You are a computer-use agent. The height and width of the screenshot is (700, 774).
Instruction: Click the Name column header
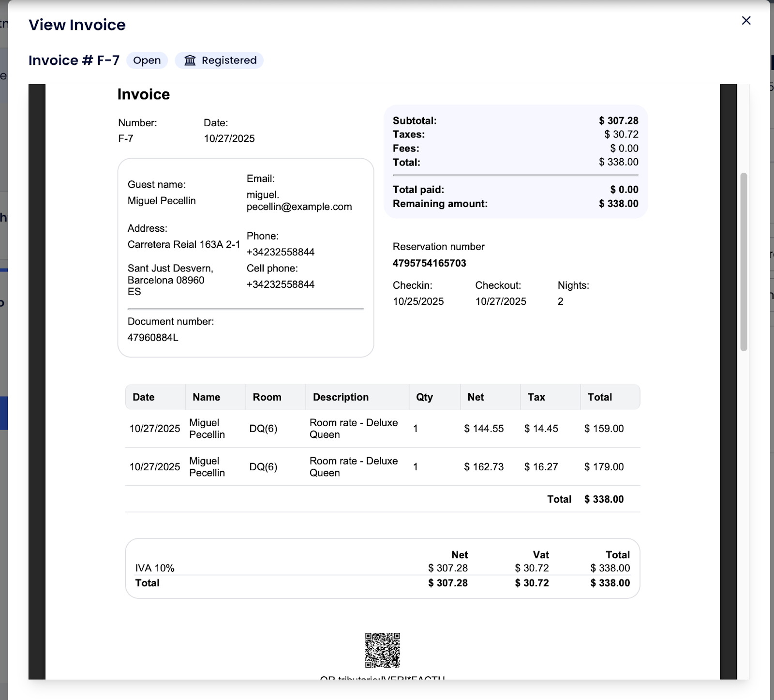point(206,397)
